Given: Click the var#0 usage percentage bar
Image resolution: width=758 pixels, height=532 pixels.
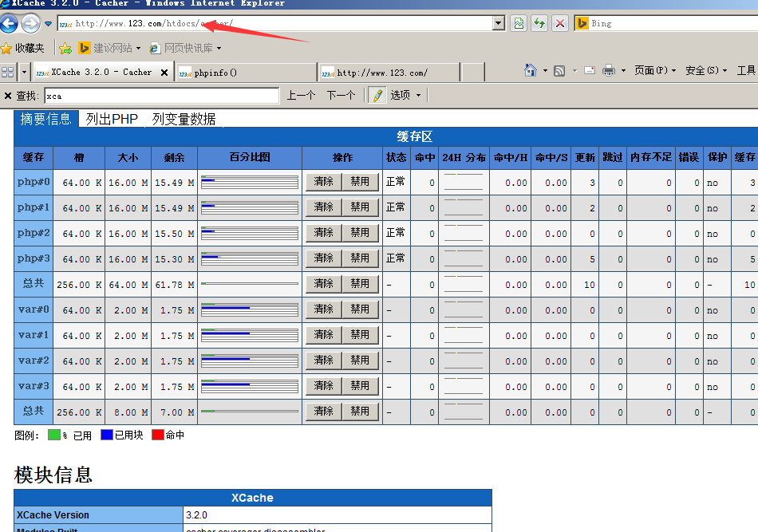Looking at the screenshot, I should [250, 309].
